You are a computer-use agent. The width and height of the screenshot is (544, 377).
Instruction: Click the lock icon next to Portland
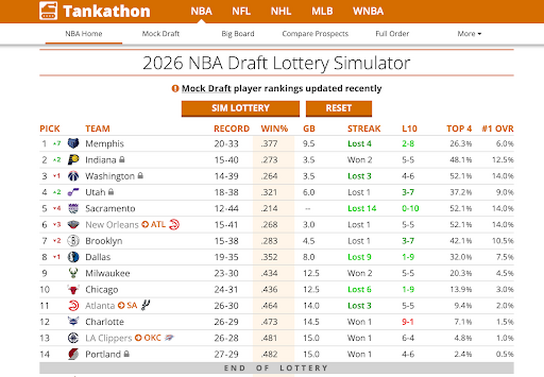pyautogui.click(x=127, y=353)
